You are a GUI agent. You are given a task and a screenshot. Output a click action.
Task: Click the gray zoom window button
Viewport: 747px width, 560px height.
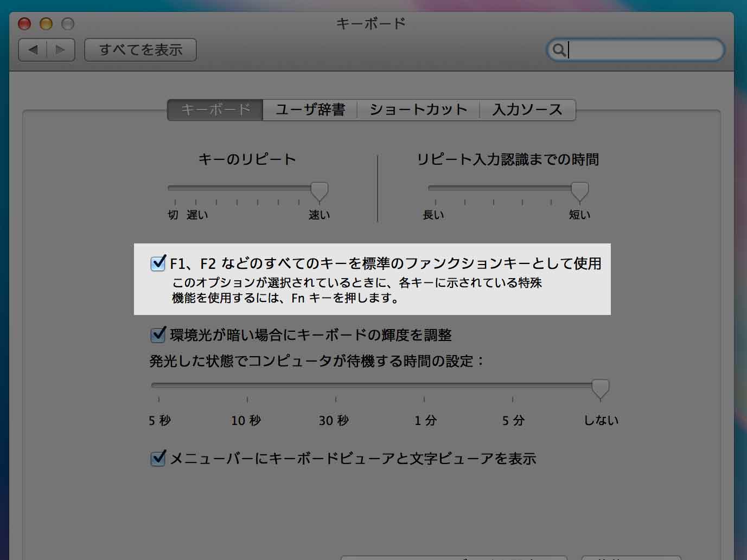coord(68,23)
